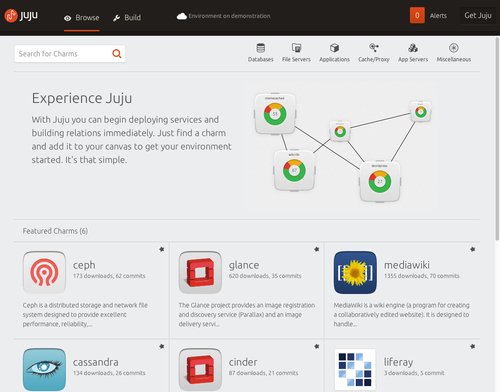The image size is (500, 392).
Task: Click the App Servers label
Action: tap(413, 59)
